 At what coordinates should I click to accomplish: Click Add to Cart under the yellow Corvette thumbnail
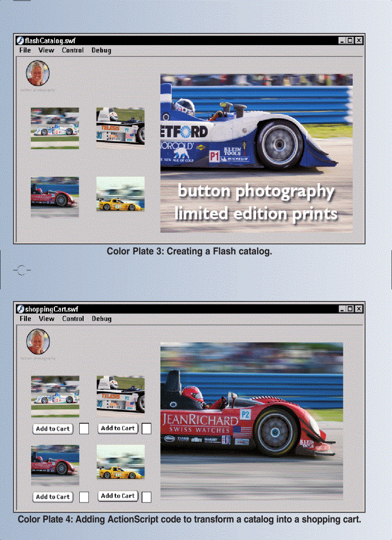118,496
